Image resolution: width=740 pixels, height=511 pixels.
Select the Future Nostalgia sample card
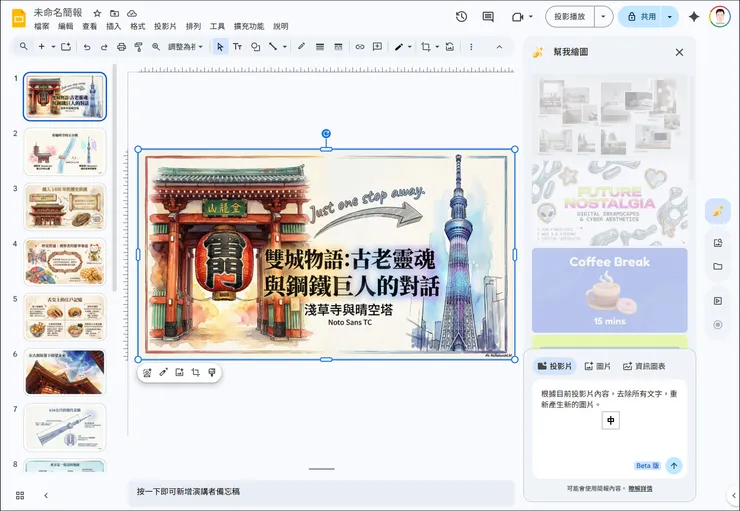tap(609, 203)
